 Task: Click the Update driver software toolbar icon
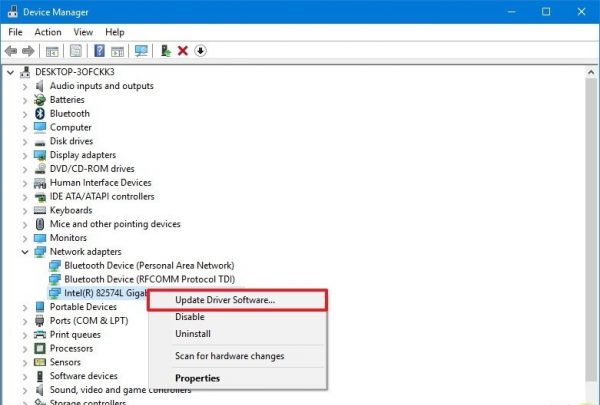[x=165, y=51]
